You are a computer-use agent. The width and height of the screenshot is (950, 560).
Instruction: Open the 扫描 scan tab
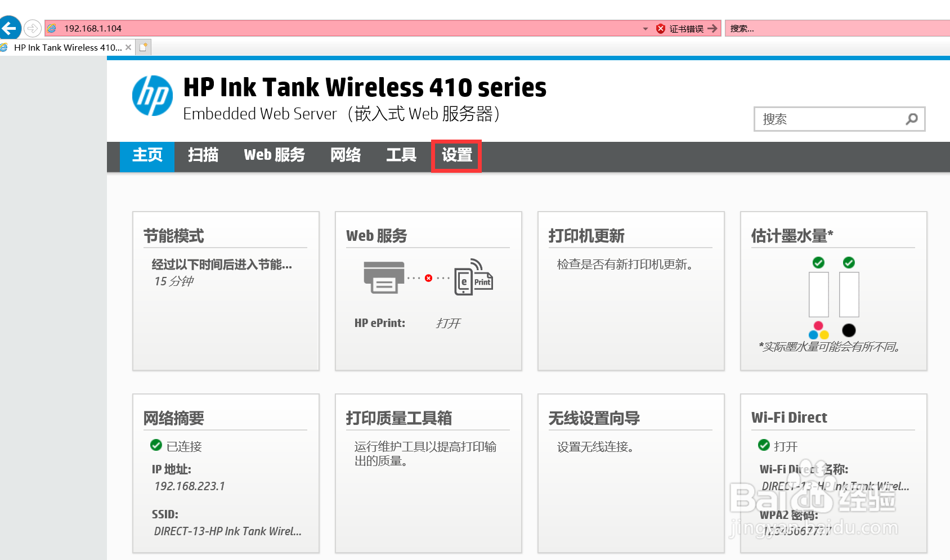click(x=203, y=155)
